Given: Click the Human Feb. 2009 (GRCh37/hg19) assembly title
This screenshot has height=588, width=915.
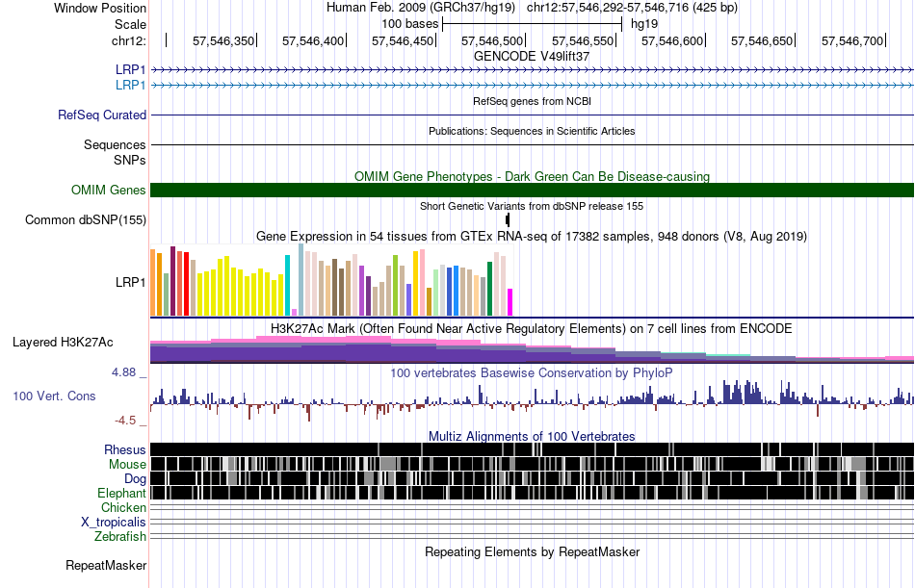Looking at the screenshot, I should pos(421,8).
